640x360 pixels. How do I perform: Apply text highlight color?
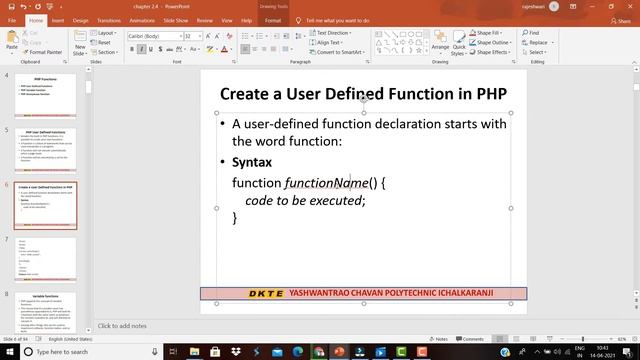210,49
